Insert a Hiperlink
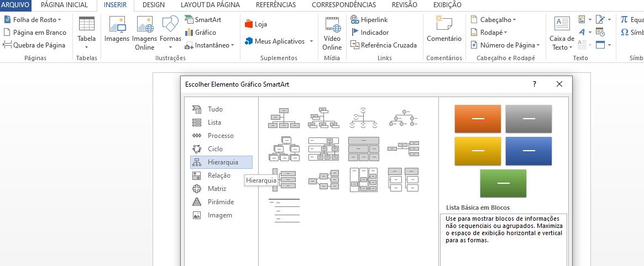644x266 pixels. click(x=355, y=20)
